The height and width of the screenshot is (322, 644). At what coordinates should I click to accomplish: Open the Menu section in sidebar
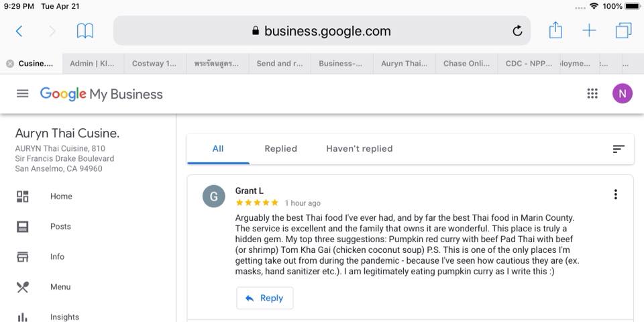[60, 287]
